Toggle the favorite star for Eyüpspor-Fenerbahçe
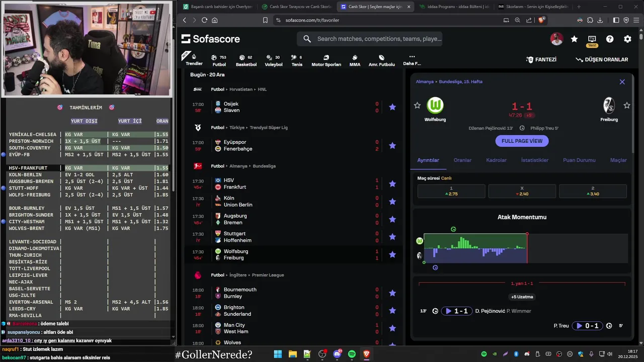Screen dimensions: 644x362 (x=392, y=146)
